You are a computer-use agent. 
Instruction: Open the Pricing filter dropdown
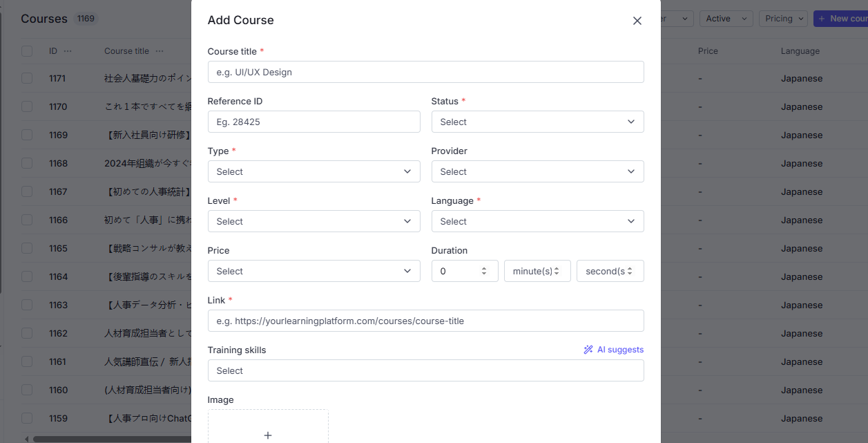tap(783, 19)
